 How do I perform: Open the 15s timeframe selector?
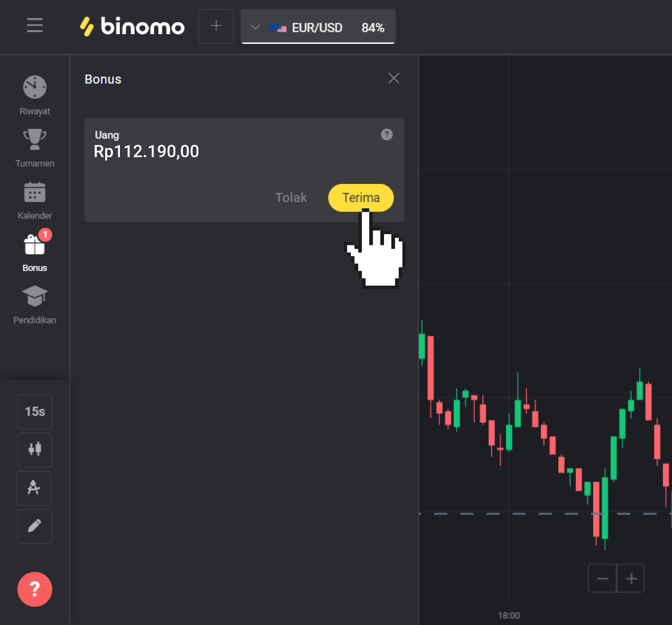coord(34,411)
